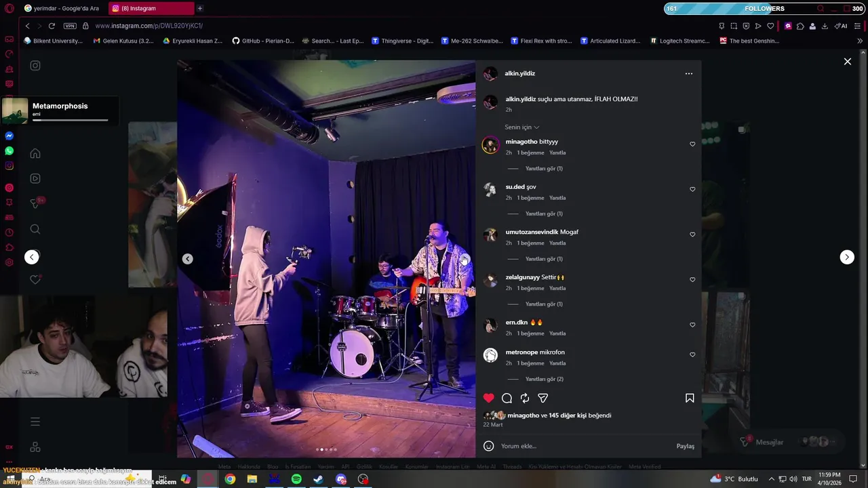
Task: Select the (8) Instagram browser tab
Action: pos(151,8)
